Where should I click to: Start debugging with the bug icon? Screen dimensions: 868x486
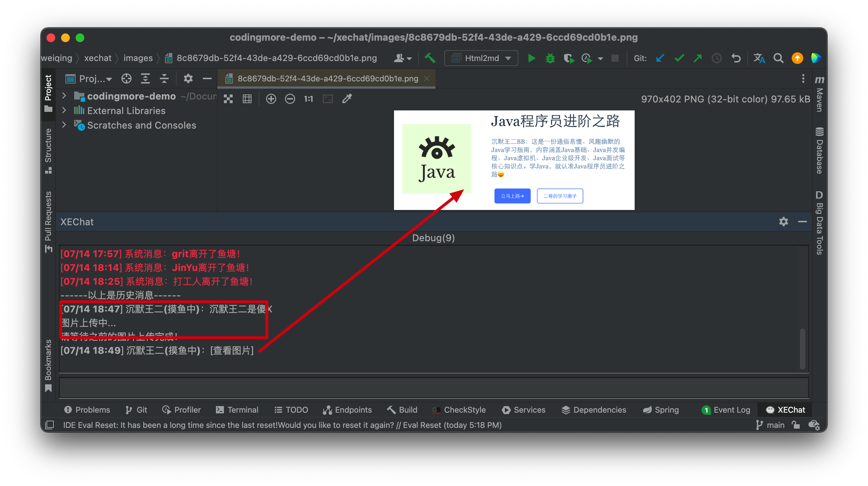pos(550,58)
